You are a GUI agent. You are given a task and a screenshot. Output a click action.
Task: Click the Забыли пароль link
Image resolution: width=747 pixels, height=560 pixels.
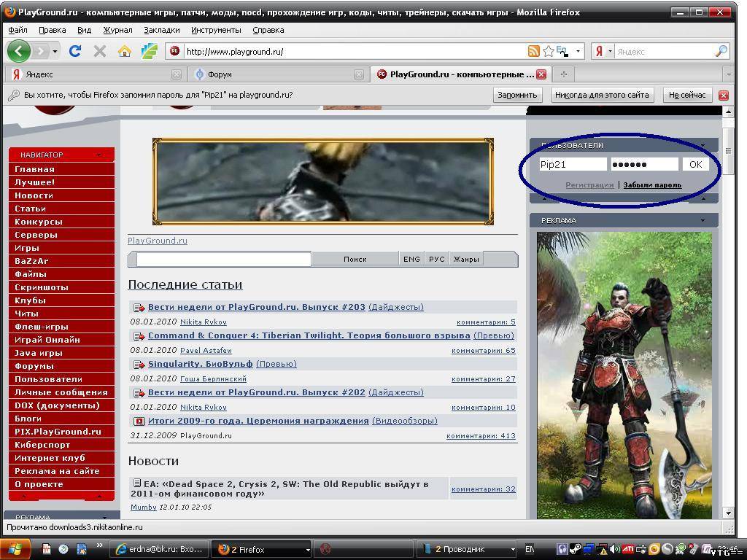point(652,184)
